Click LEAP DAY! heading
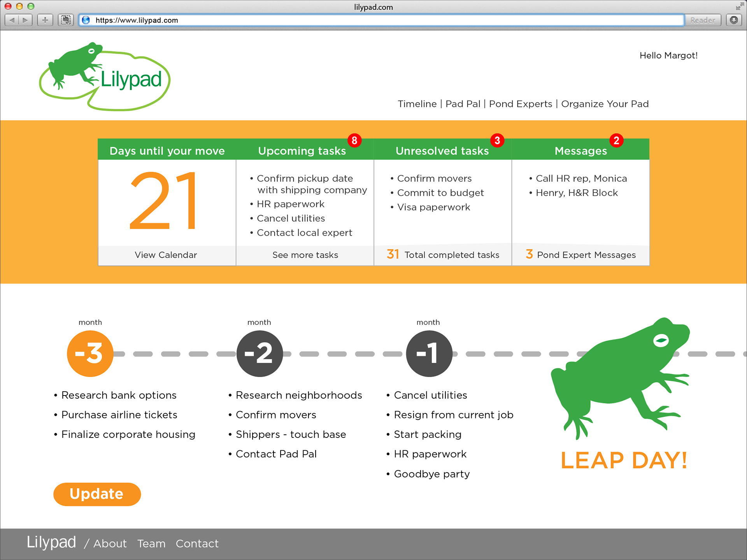This screenshot has height=560, width=747. (x=624, y=461)
